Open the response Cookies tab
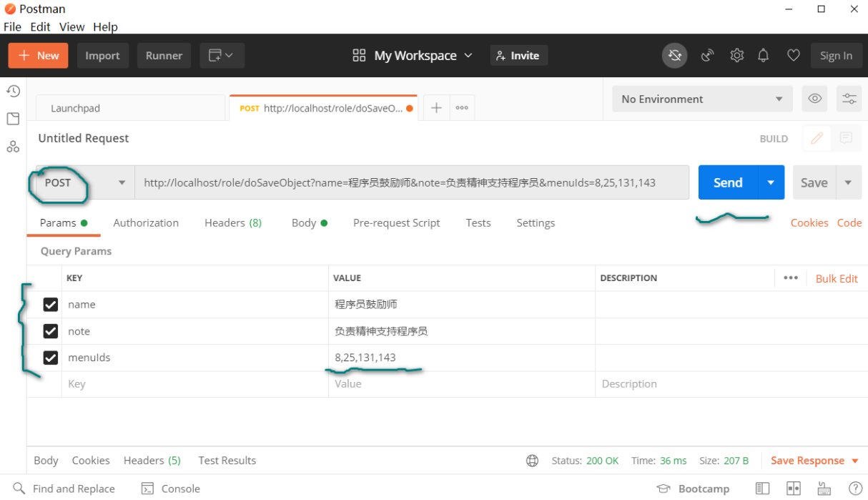Screen dimensions: 868x500 tap(91, 461)
